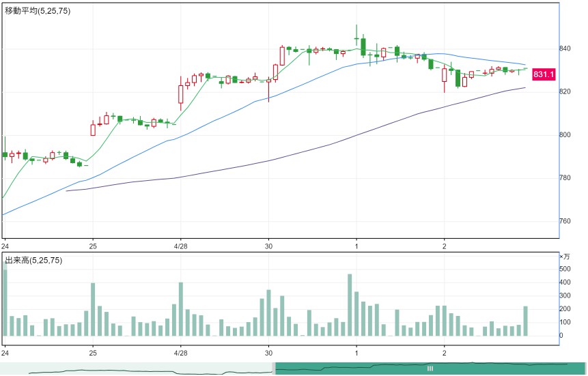Click the left edge of the range selector
The height and width of the screenshot is (376, 588).
pos(274,368)
